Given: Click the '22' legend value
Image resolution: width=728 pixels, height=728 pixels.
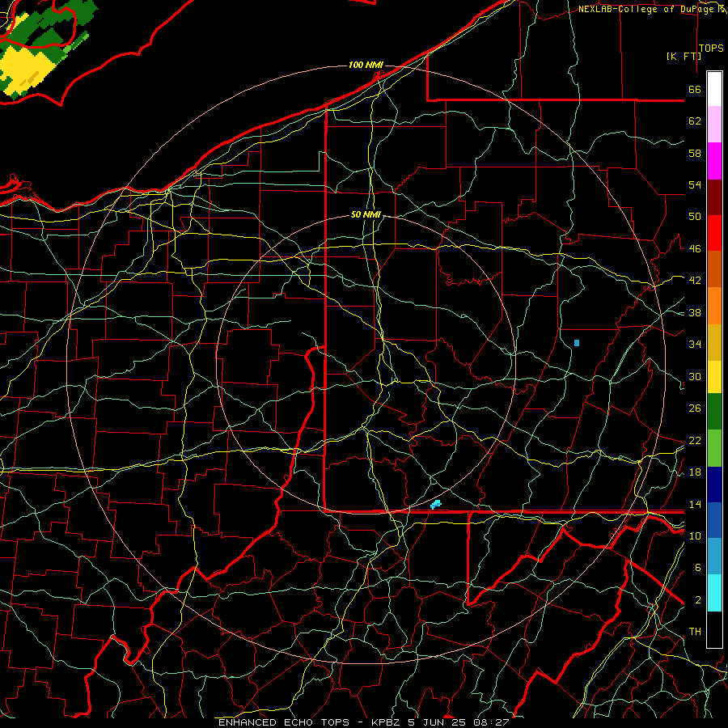Looking at the screenshot, I should pos(695,440).
